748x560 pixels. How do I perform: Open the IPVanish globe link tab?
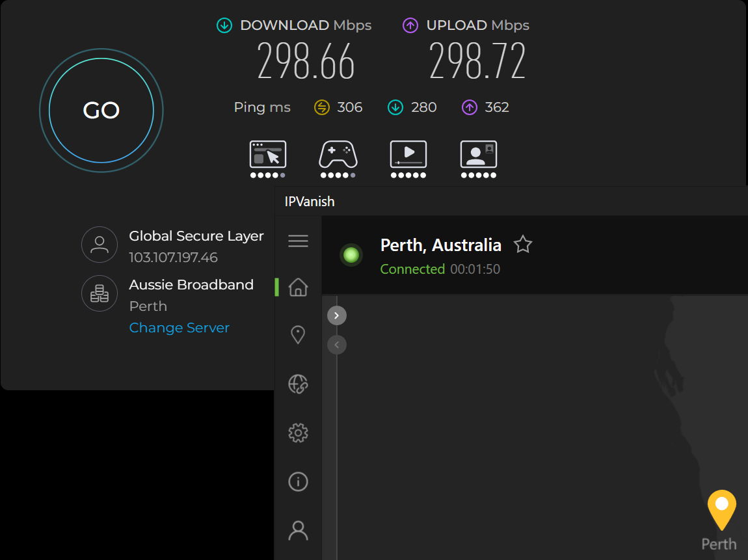pyautogui.click(x=298, y=384)
